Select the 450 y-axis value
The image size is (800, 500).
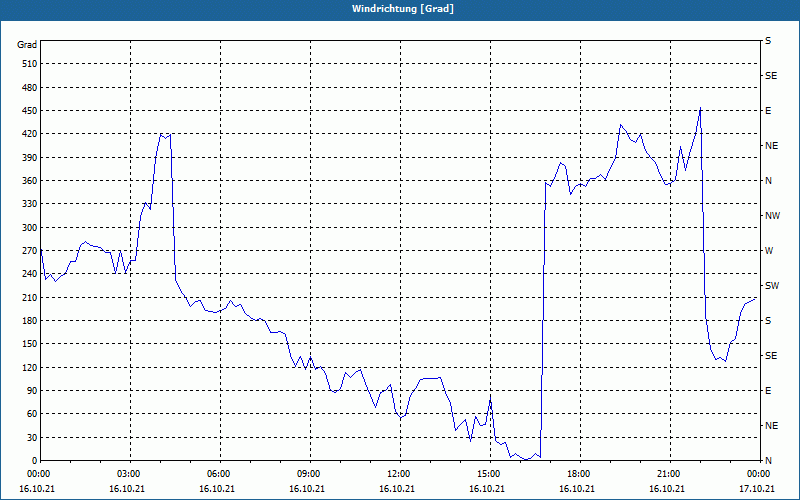point(30,111)
